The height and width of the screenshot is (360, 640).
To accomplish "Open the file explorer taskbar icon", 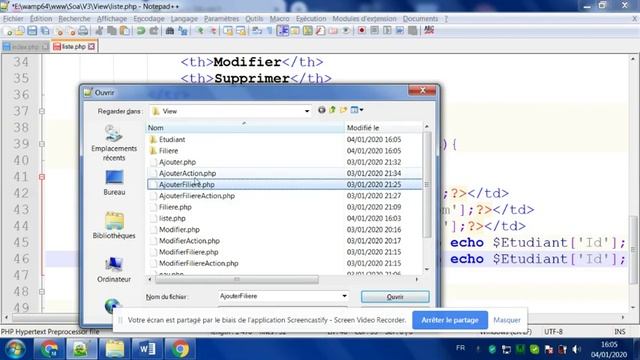I will coord(114,349).
